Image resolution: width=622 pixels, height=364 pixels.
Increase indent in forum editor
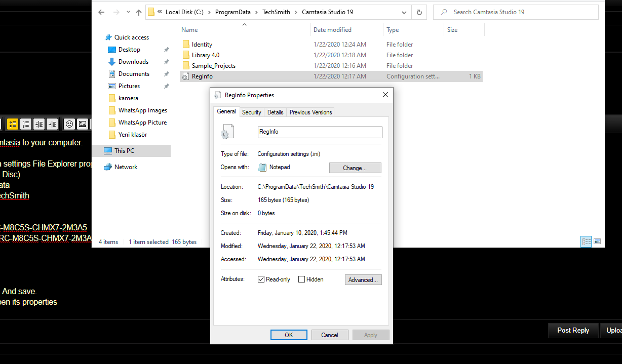pyautogui.click(x=52, y=124)
